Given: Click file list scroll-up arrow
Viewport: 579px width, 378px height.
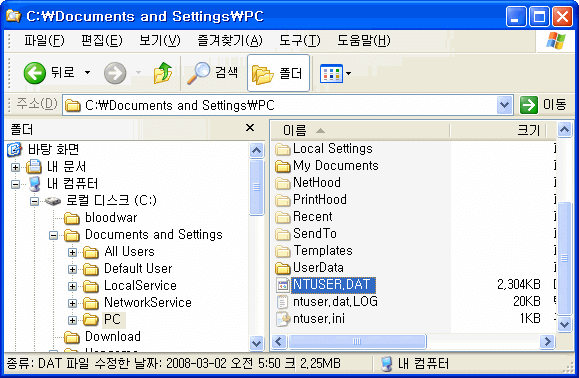Looking at the screenshot, I should tap(564, 130).
